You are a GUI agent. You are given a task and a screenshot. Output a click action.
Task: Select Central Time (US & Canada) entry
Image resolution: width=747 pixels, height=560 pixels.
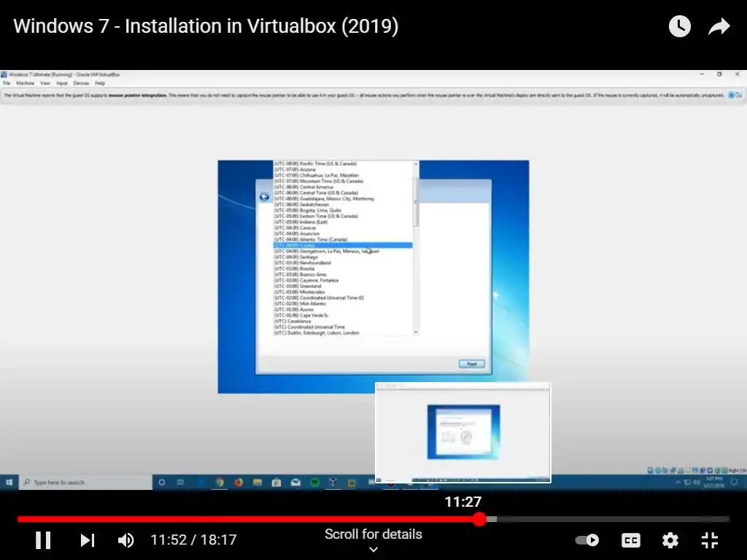click(x=343, y=192)
